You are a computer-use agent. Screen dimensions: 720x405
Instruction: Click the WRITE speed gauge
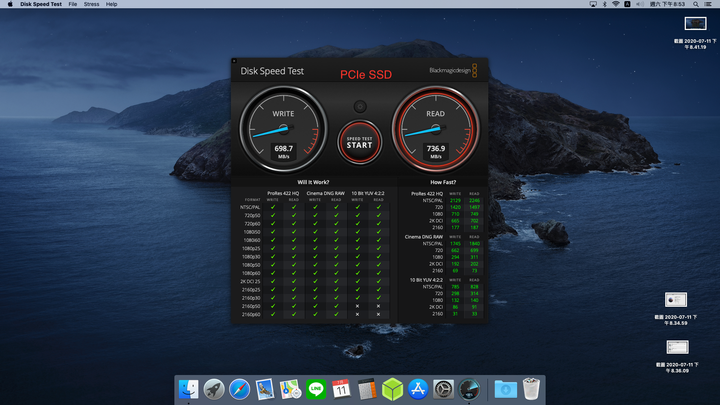tap(283, 129)
